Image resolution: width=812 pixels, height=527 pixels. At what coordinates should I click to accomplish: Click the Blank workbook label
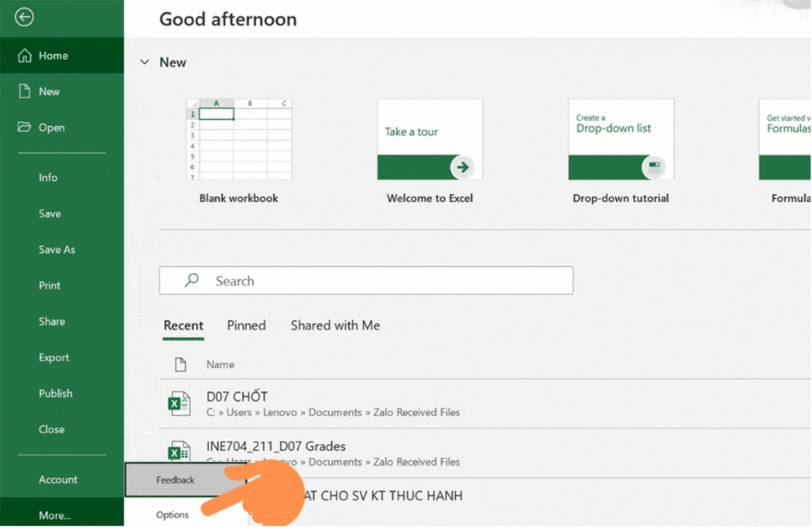239,199
